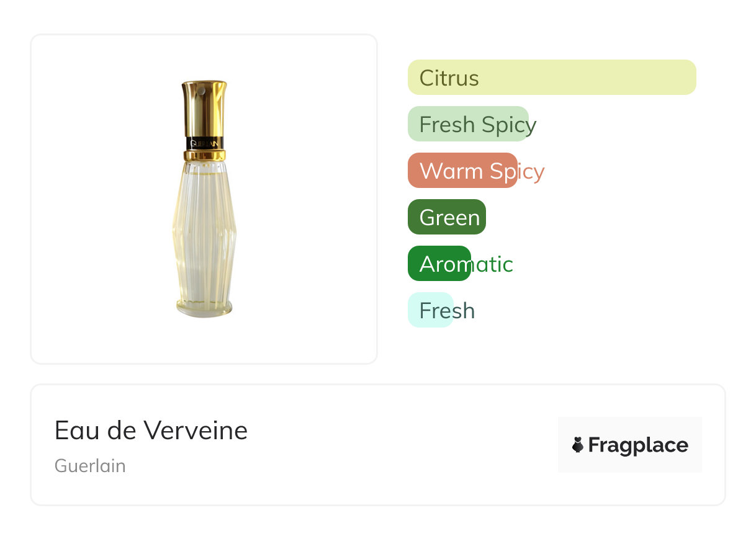
Task: Click the Eau de Verveine title
Action: click(151, 431)
